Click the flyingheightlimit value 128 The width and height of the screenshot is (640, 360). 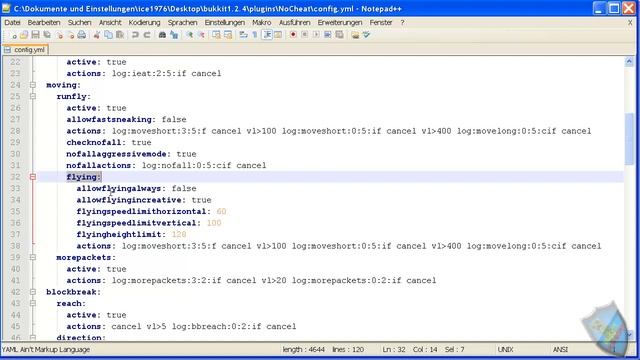179,234
